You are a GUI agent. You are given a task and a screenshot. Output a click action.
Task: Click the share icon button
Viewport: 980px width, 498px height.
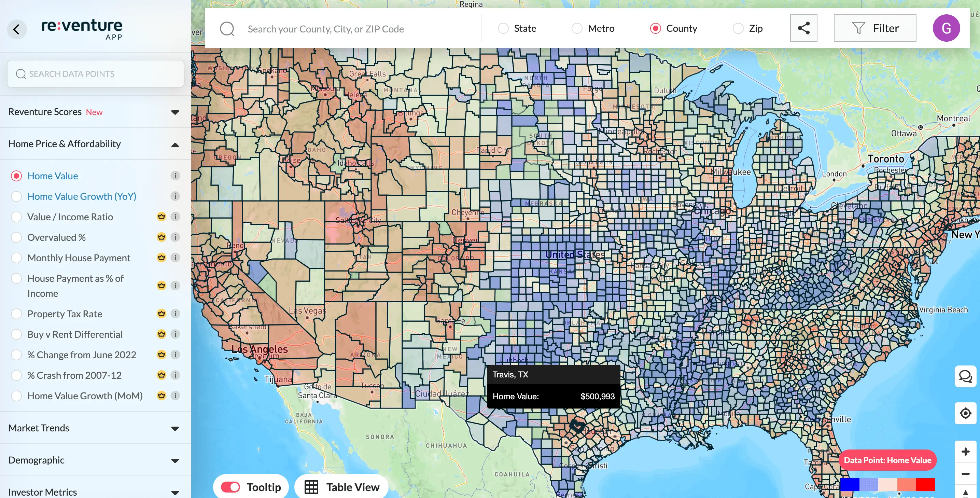(x=803, y=28)
